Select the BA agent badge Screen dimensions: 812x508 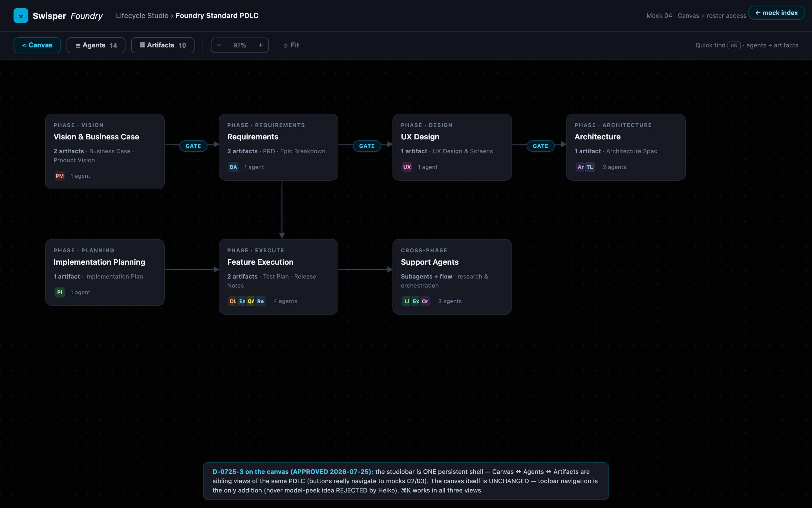[x=233, y=167]
